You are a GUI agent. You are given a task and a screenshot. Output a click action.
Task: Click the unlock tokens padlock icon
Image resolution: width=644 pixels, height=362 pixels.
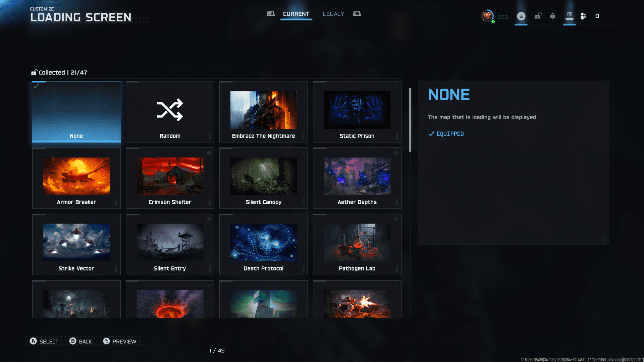pyautogui.click(x=538, y=16)
